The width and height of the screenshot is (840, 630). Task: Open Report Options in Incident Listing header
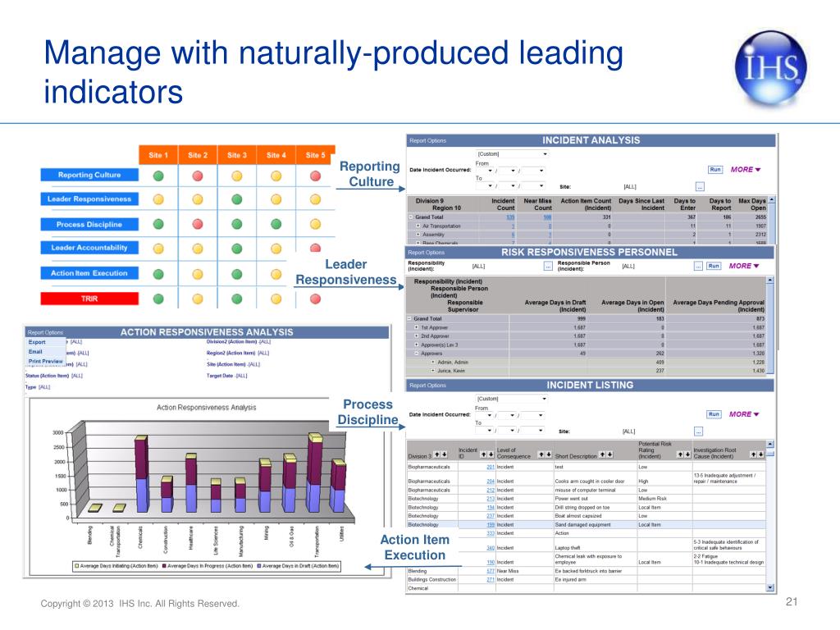click(x=427, y=386)
